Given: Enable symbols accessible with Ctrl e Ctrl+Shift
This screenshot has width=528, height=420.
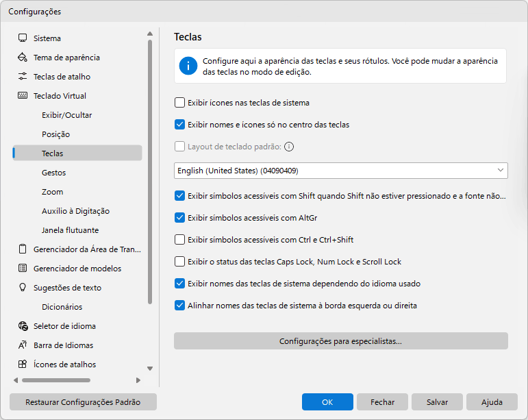Looking at the screenshot, I should point(180,240).
